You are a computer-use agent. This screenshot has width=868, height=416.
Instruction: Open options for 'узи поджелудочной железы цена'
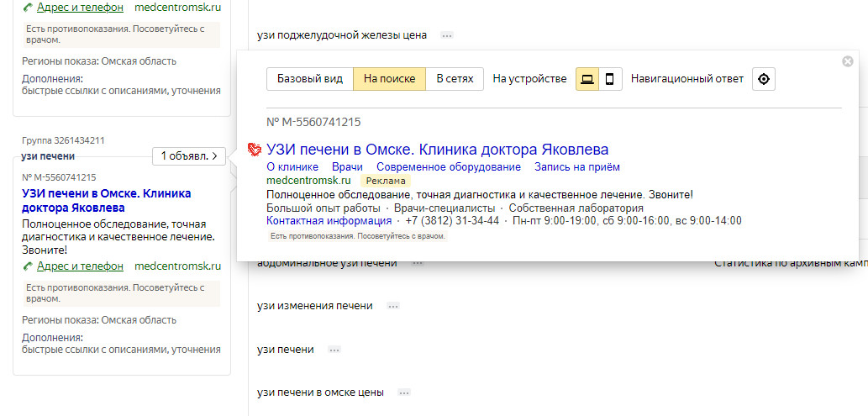coord(447,35)
